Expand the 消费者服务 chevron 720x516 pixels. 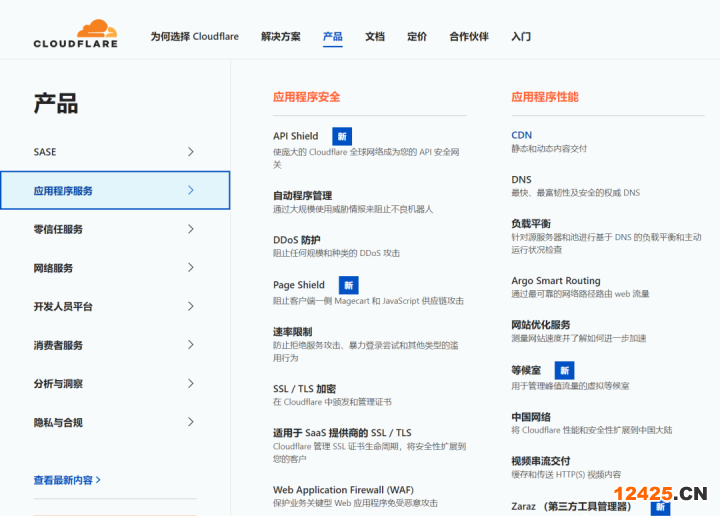pos(190,345)
